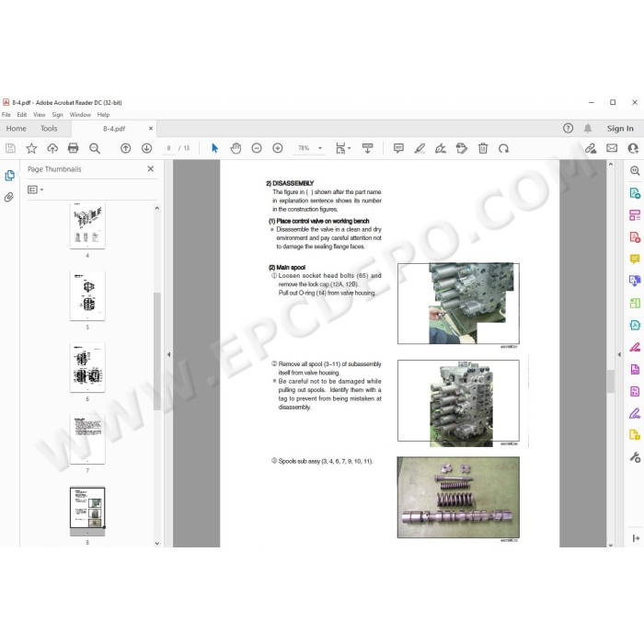Open thumbnails options dropdown
The height and width of the screenshot is (644, 644).
pos(35,190)
